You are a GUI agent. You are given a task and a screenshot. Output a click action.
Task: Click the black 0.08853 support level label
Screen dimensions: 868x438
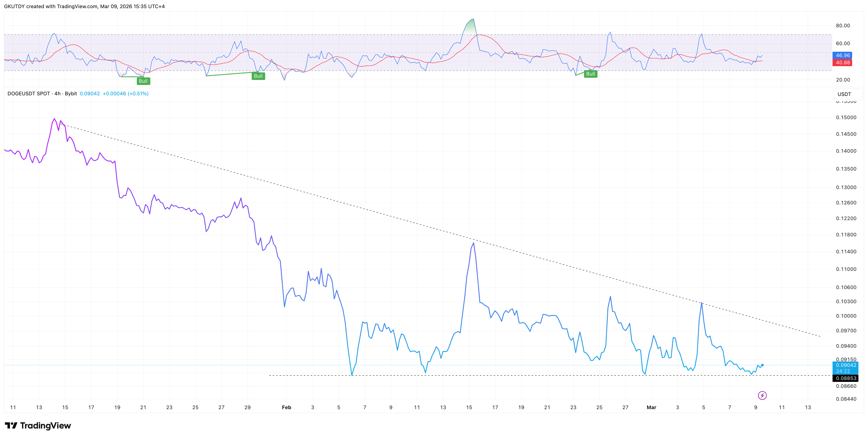[846, 378]
